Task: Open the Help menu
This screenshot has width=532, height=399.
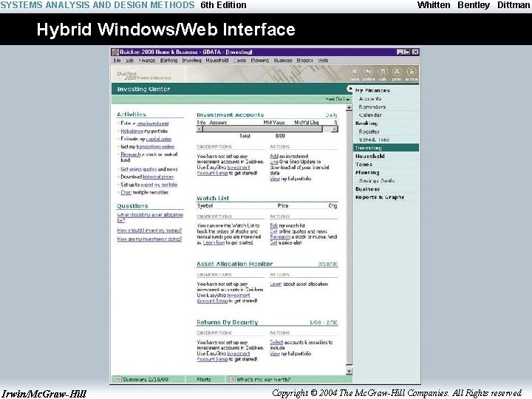Action: point(323,61)
